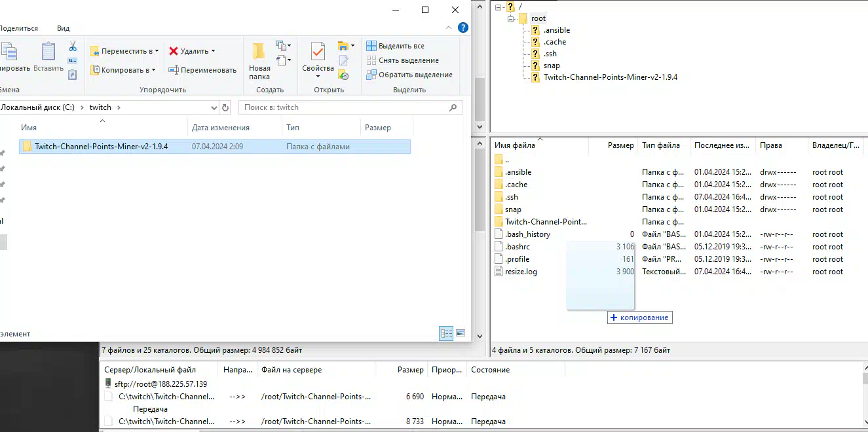The width and height of the screenshot is (868, 432).
Task: Switch Explorer to the large icons view
Action: 461,333
